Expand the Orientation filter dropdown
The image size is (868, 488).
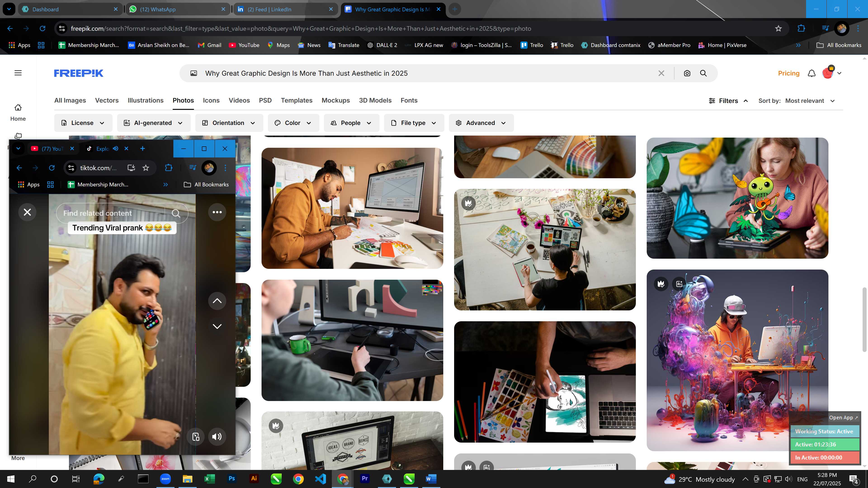[229, 123]
